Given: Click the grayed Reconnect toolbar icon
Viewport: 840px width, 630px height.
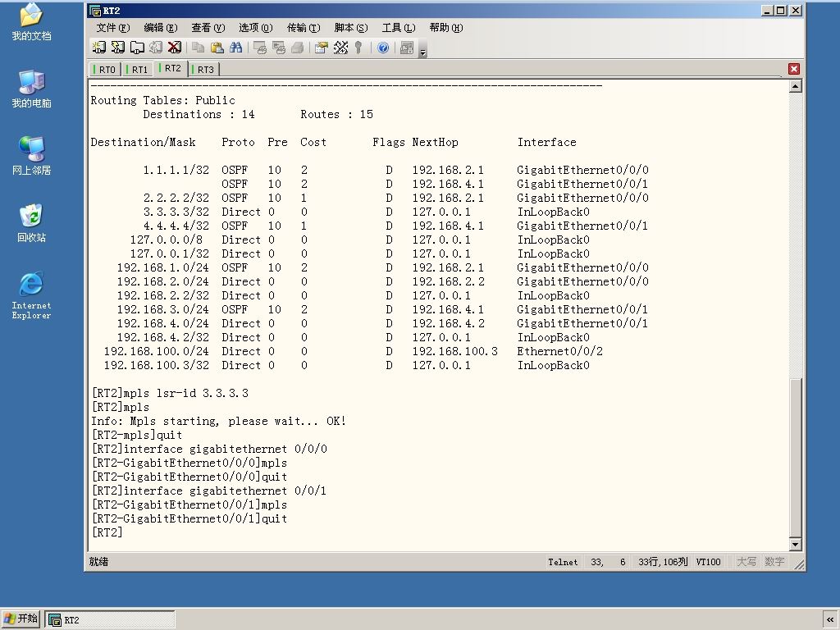Looking at the screenshot, I should (x=155, y=48).
